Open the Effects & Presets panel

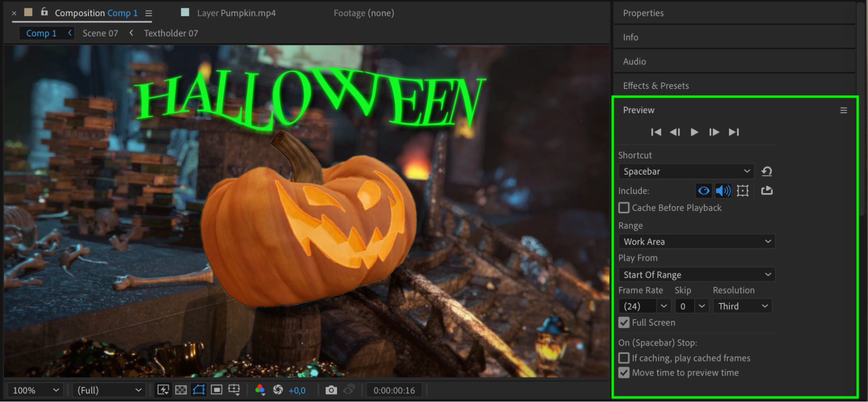[656, 86]
